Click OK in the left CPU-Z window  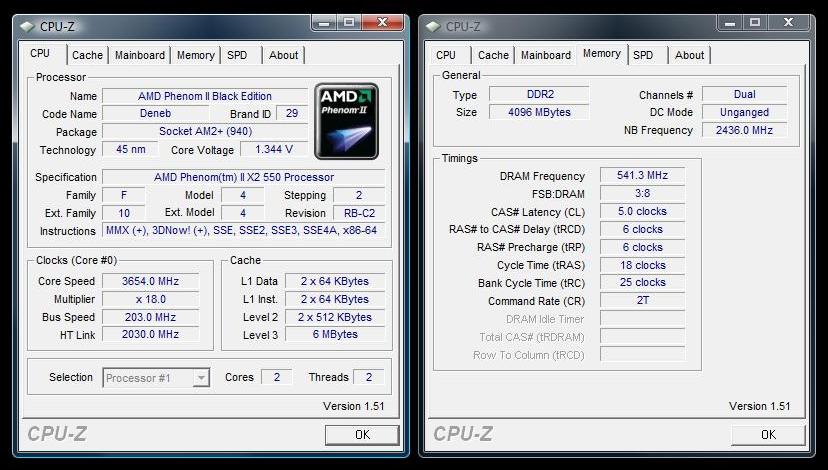click(362, 435)
